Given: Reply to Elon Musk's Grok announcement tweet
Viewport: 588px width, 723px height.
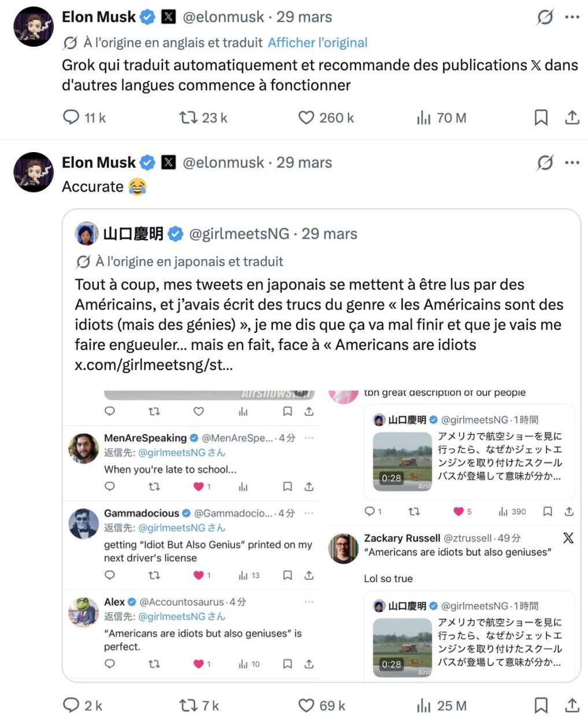Looking at the screenshot, I should tap(71, 117).
